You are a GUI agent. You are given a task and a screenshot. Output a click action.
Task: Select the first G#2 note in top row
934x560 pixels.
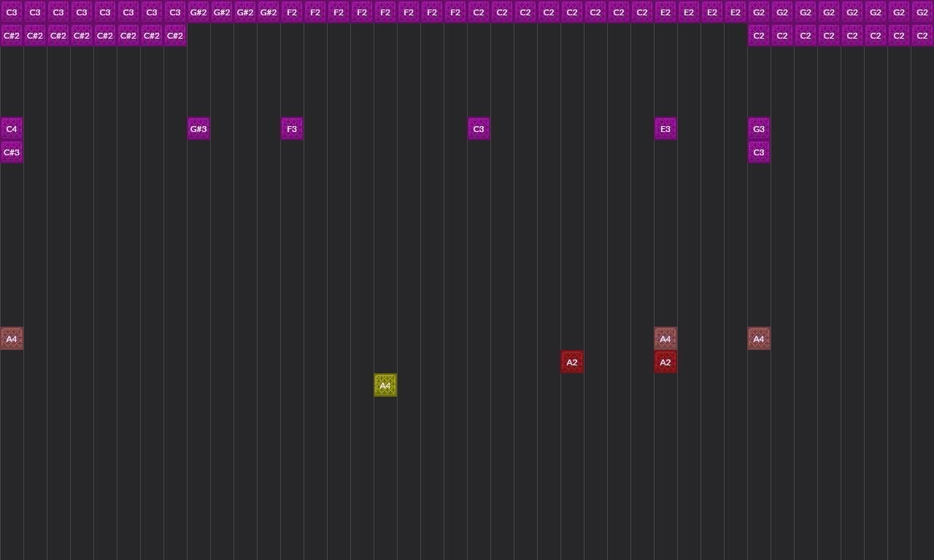(x=198, y=12)
